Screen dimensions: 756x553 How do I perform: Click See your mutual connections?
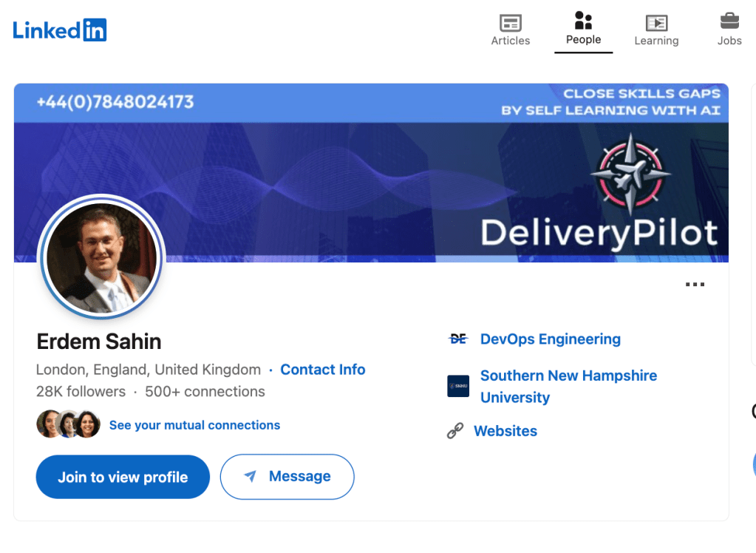[x=194, y=425]
